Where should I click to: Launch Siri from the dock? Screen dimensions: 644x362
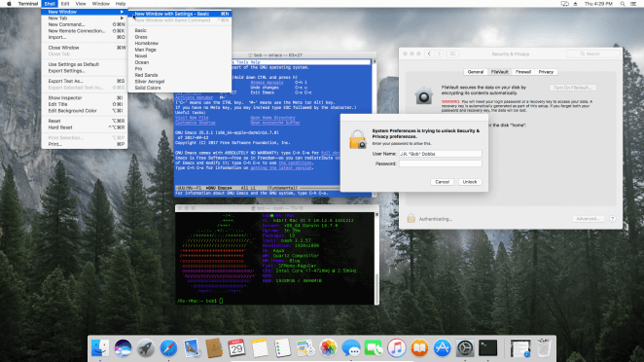click(123, 348)
